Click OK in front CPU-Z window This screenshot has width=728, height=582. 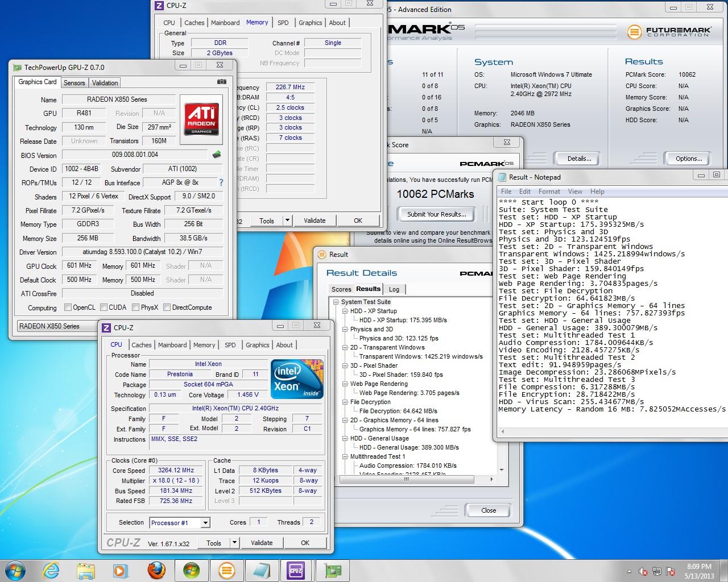click(305, 543)
